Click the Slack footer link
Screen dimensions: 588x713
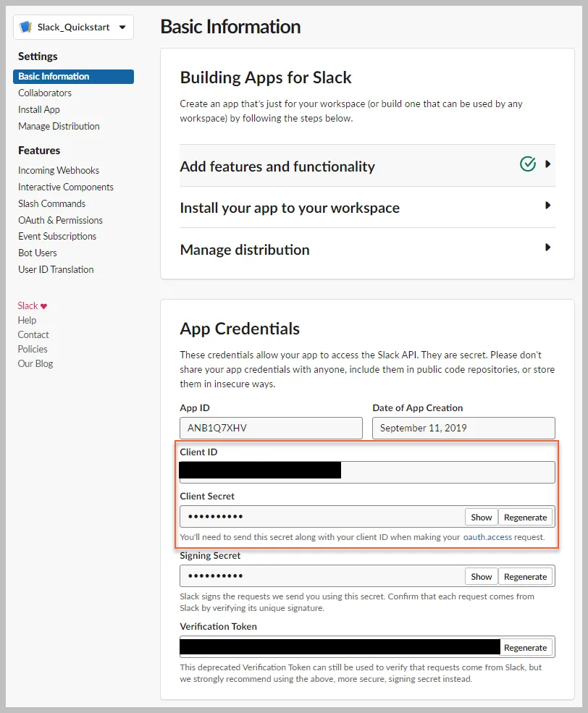28,305
